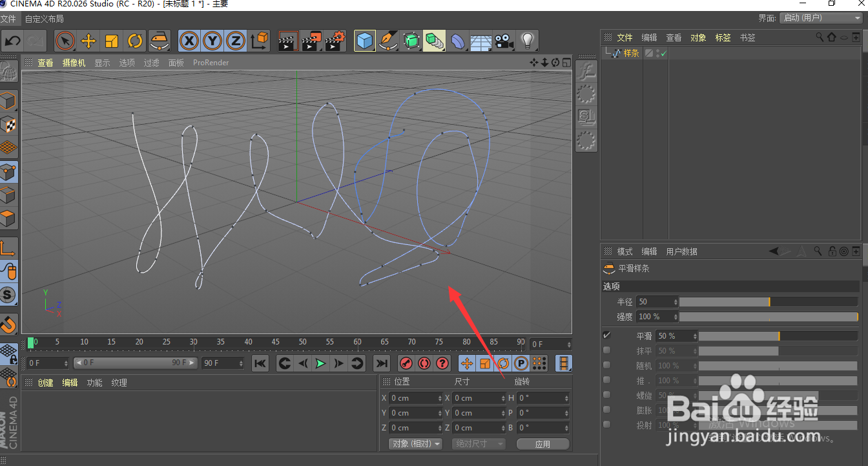Toggle the Z axis lock
The width and height of the screenshot is (868, 466).
coord(236,41)
